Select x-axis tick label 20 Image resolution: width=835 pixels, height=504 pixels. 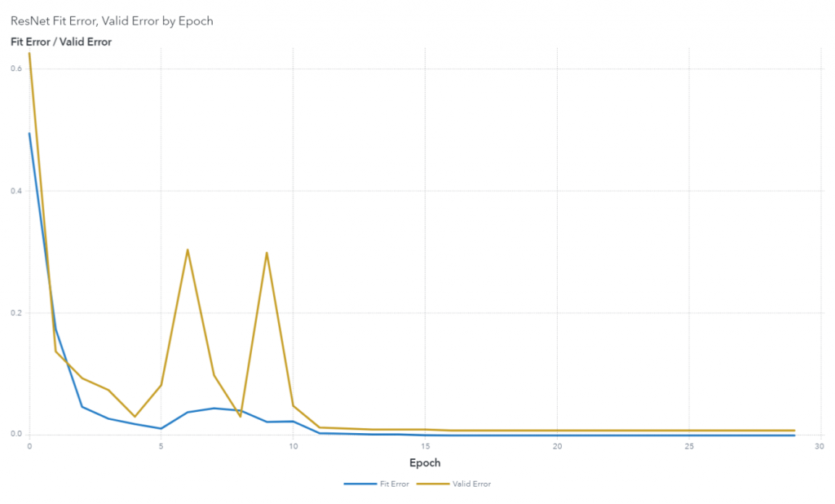coord(557,446)
